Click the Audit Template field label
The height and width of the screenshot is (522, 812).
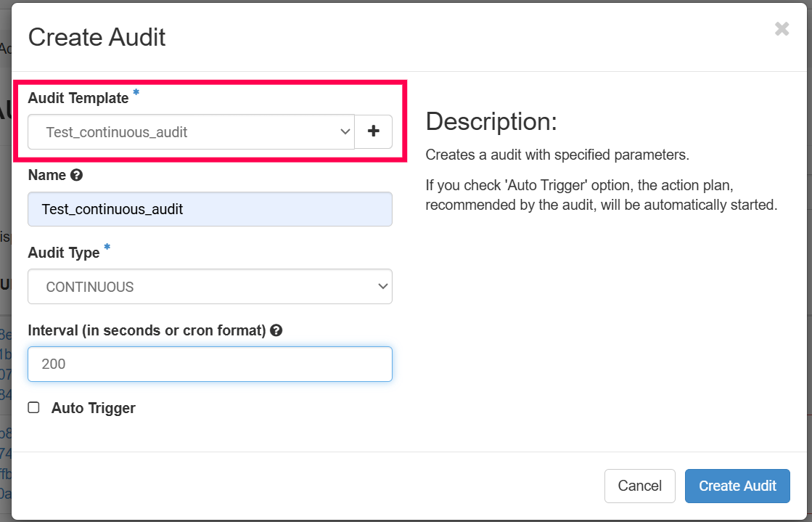coord(78,98)
